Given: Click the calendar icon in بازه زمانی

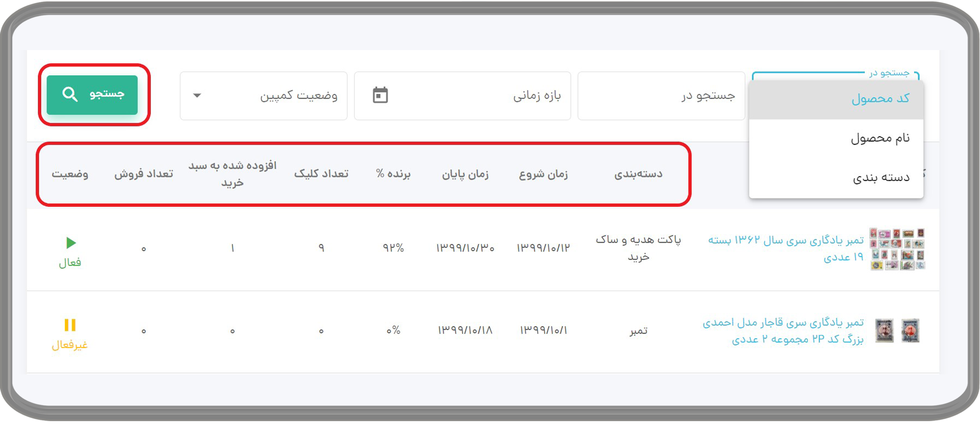Looking at the screenshot, I should 380,95.
